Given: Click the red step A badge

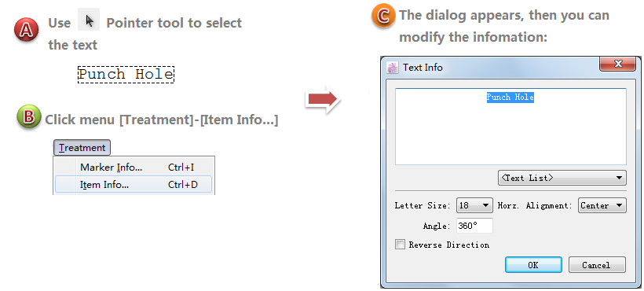Looking at the screenshot, I should [27, 30].
